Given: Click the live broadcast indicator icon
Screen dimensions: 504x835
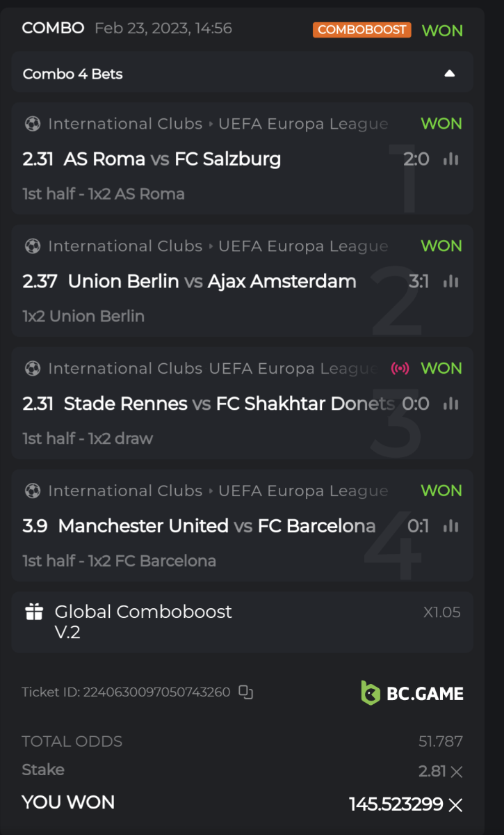Looking at the screenshot, I should [x=400, y=369].
